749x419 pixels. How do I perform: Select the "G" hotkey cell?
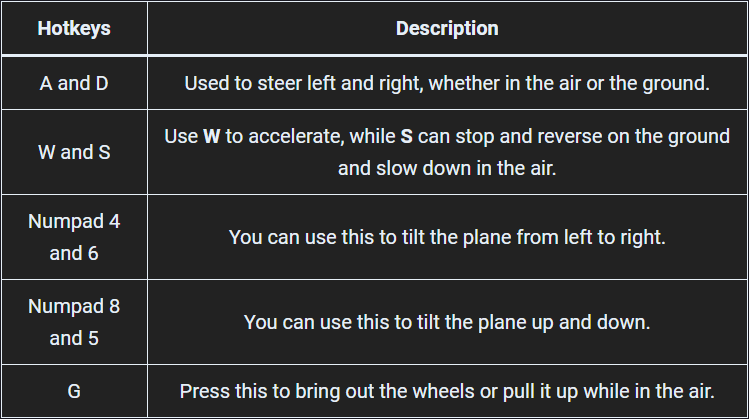(x=74, y=391)
